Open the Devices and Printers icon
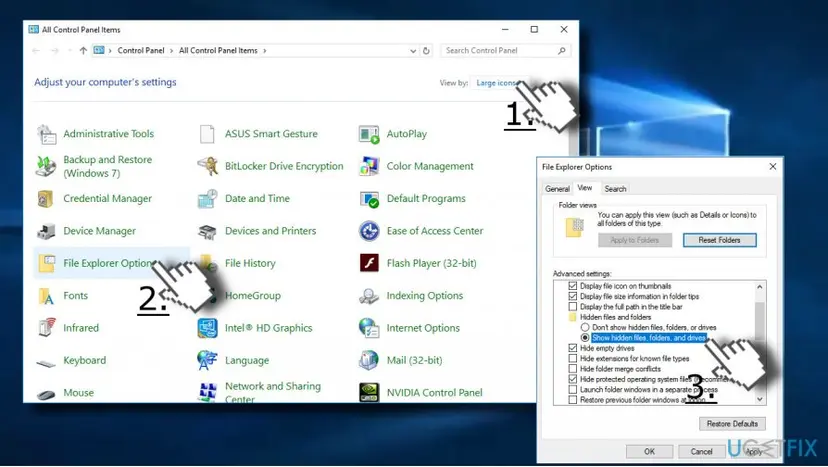Image resolution: width=828 pixels, height=467 pixels. (x=208, y=231)
